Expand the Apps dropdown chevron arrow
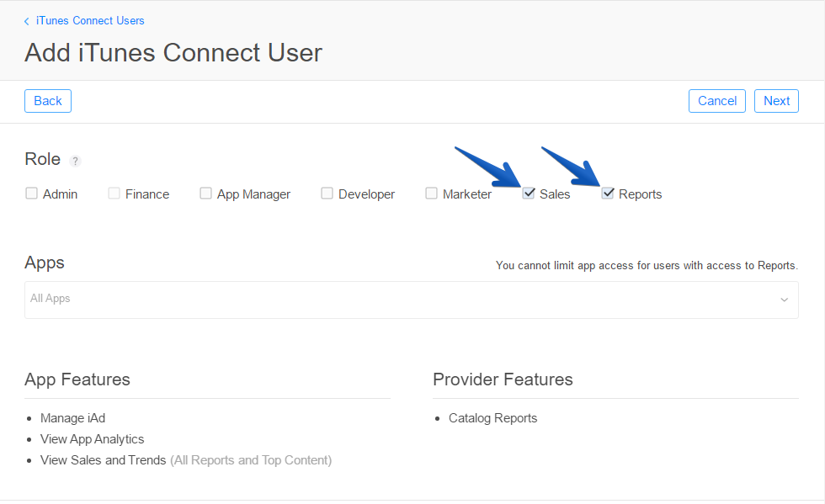The height and width of the screenshot is (504, 825). click(784, 300)
